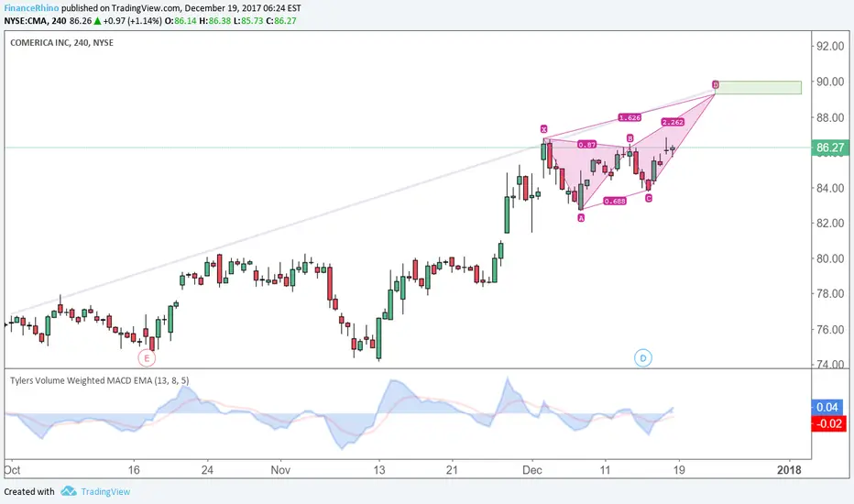
Task: Select the Dec label on time axis
Action: coord(532,470)
